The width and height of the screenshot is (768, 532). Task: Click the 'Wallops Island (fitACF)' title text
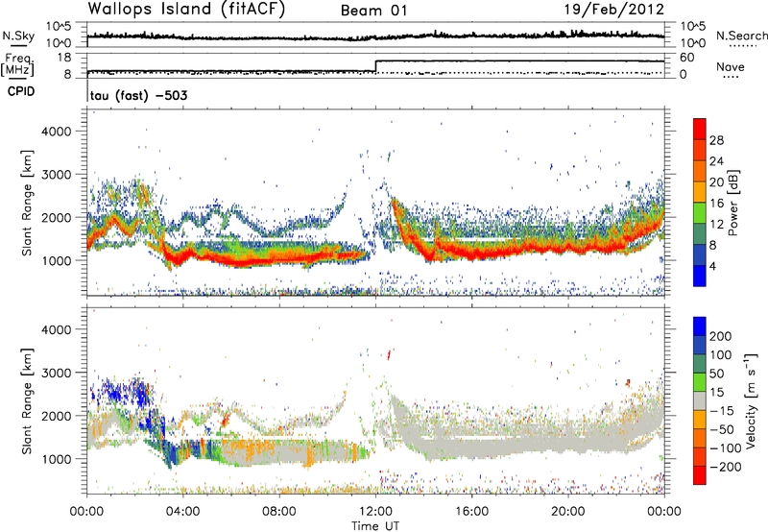coord(186,10)
